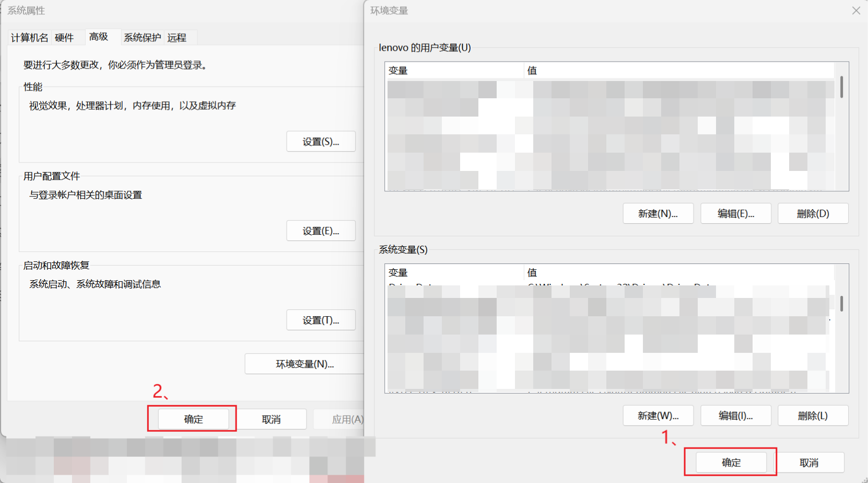This screenshot has width=868, height=483.
Task: Edit selected system variable via 编辑(I)
Action: (735, 416)
